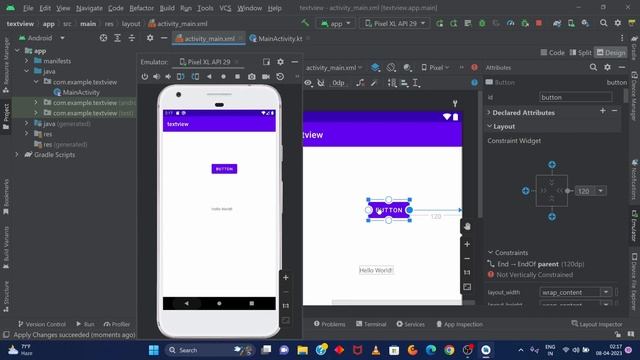Click the red Stop app icon
Viewport: 640px width, 360px height.
click(x=539, y=23)
